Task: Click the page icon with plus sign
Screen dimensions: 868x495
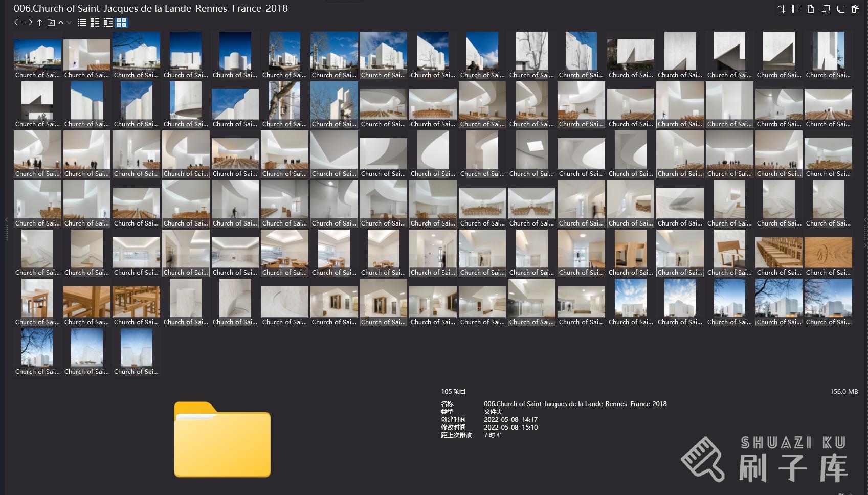Action: tap(826, 9)
